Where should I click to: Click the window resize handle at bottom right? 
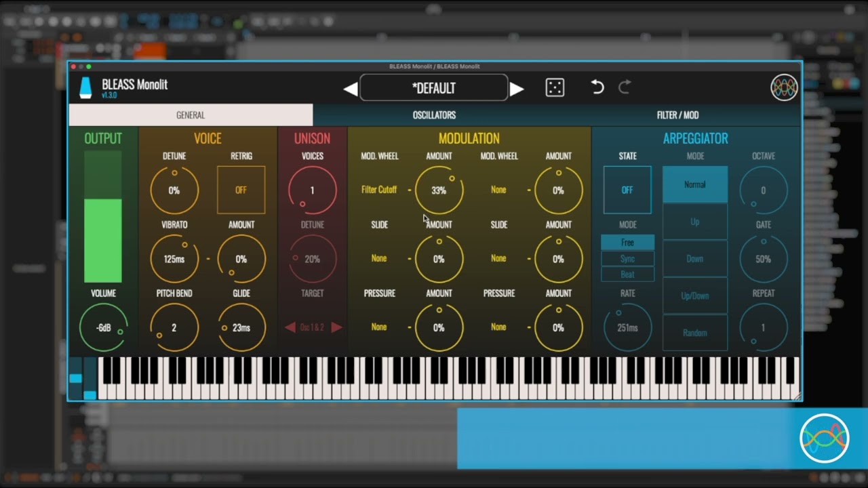(796, 396)
